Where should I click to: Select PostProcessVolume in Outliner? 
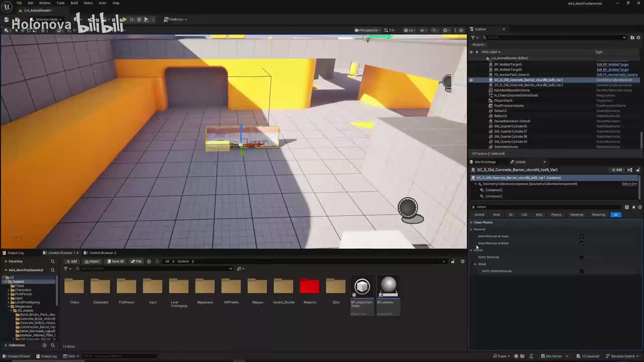coord(509,106)
